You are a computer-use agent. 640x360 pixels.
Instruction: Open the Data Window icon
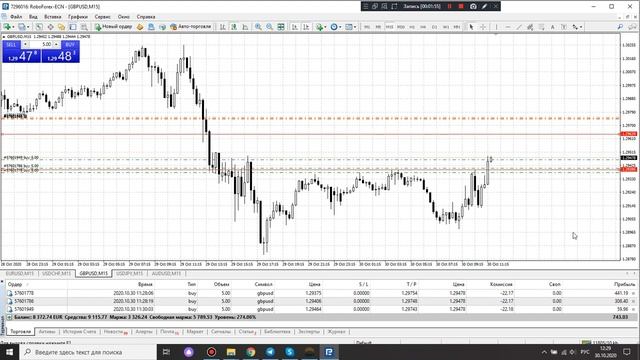pyautogui.click(x=50, y=27)
